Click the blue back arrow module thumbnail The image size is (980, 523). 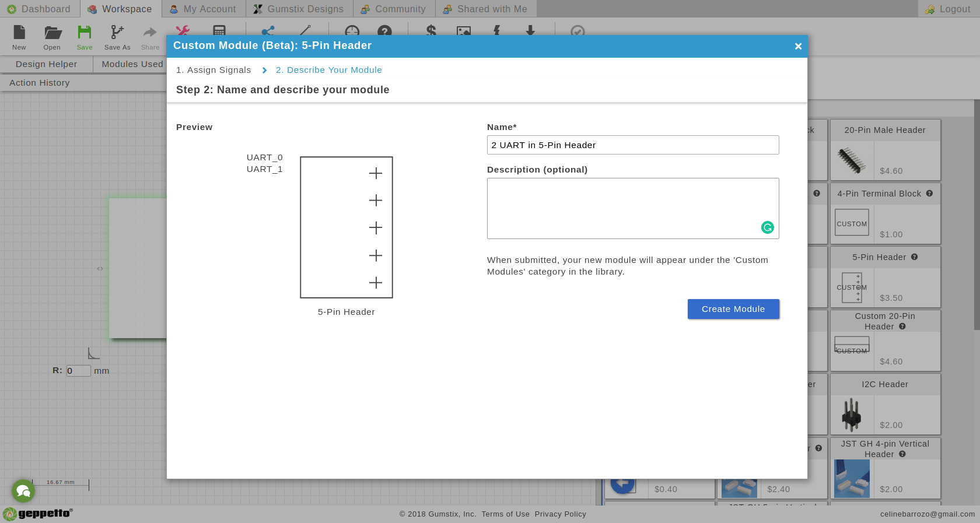click(622, 483)
